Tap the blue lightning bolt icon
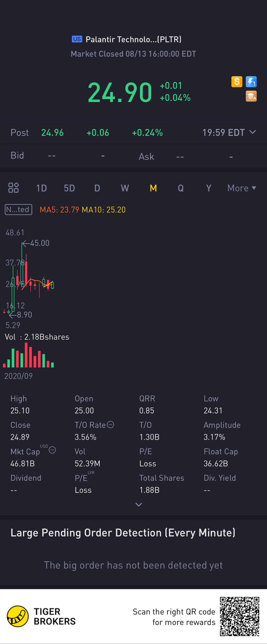The width and height of the screenshot is (267, 644). point(251,82)
